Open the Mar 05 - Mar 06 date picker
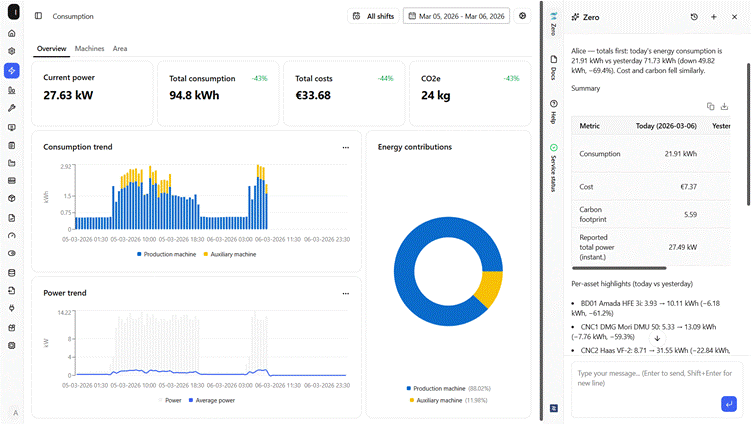The width and height of the screenshot is (751, 424). (456, 16)
